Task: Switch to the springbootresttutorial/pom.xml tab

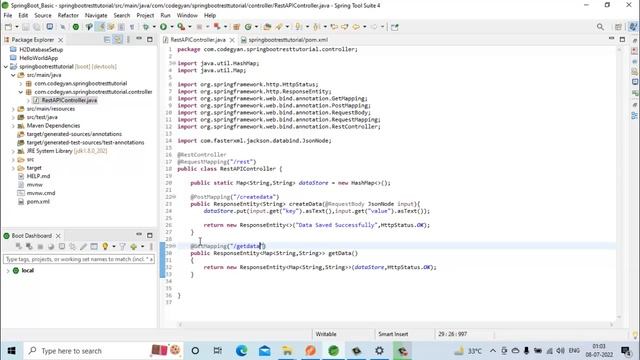Action: point(284,40)
